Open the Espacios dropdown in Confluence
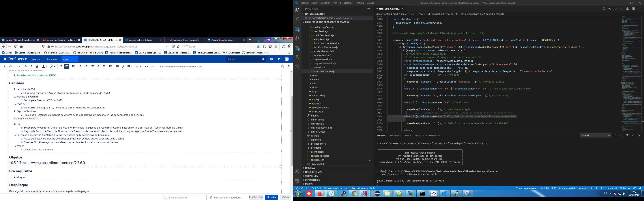The image size is (644, 201). [x=37, y=59]
